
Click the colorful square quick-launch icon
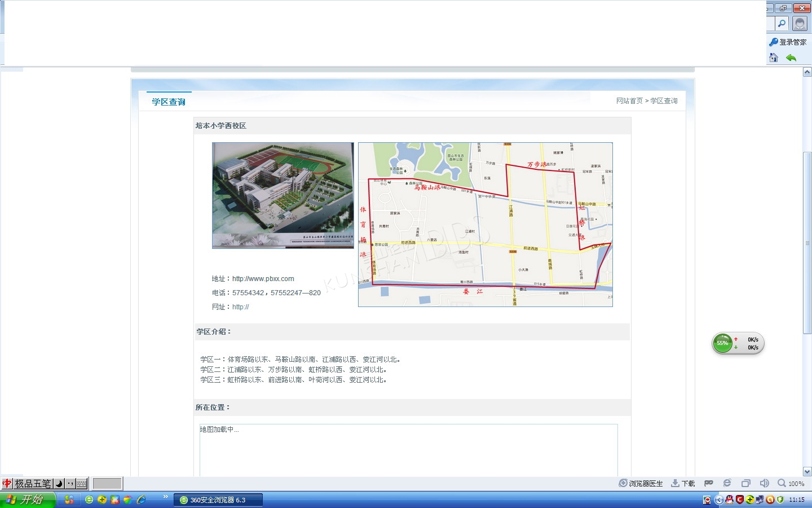point(115,500)
